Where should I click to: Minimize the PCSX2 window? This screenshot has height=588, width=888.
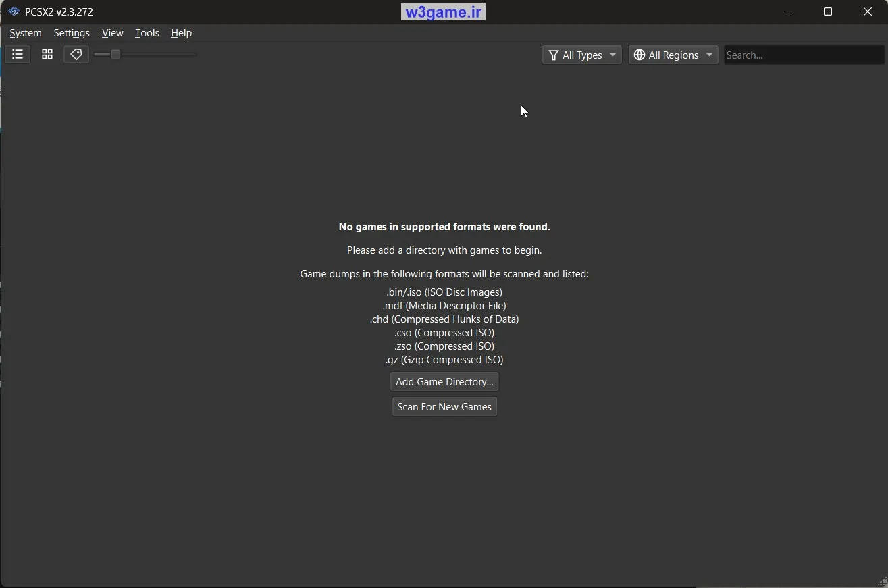[789, 11]
